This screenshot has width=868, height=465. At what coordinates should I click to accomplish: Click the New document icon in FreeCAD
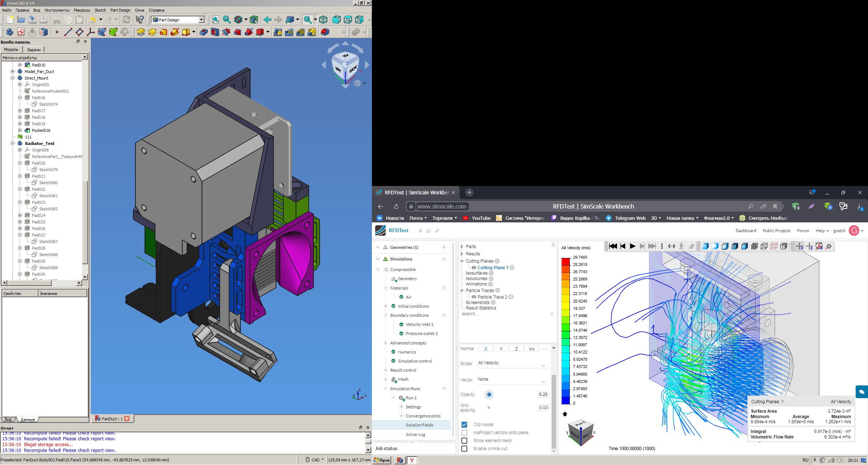[x=10, y=20]
